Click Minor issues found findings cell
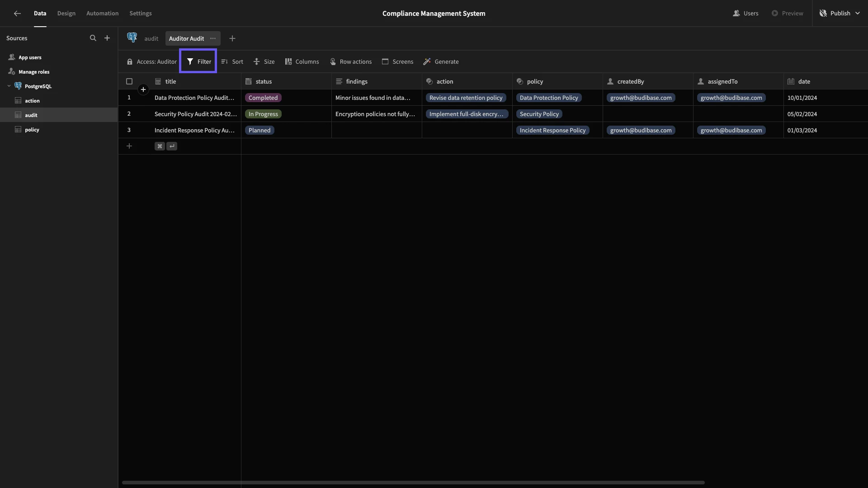The image size is (868, 488). click(377, 98)
